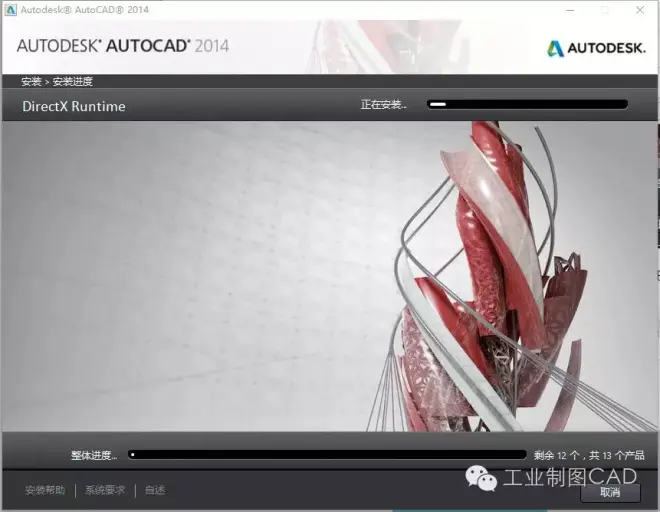Screen dimensions: 660x512
Task: Close the AutoCAD 2014 installer window
Action: point(640,10)
